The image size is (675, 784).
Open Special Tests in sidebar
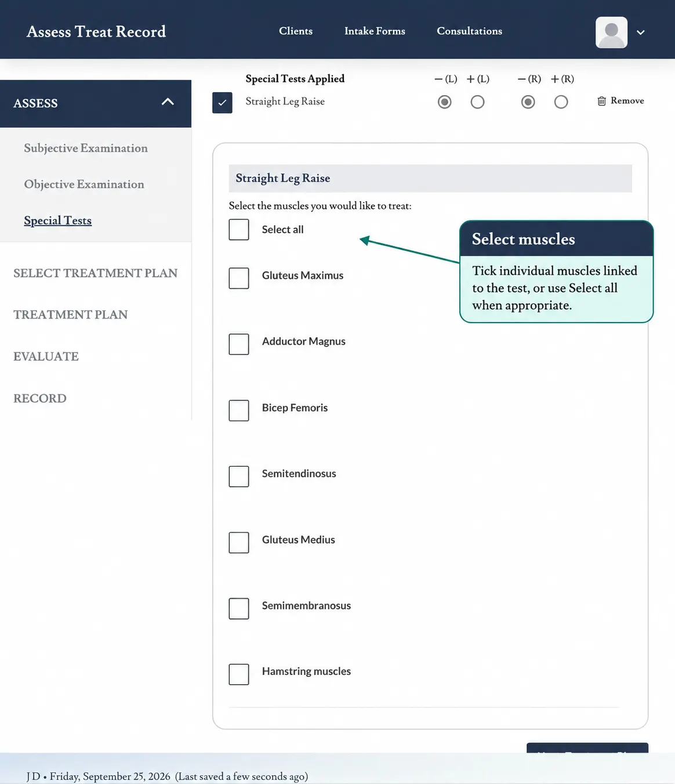point(58,221)
